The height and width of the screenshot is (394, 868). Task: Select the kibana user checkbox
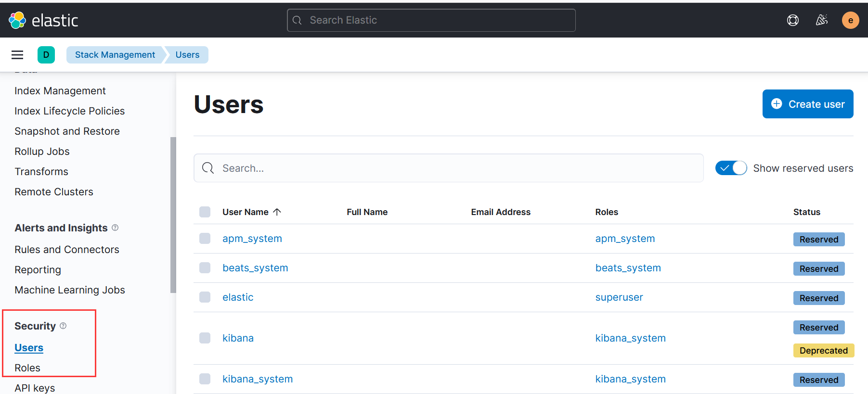205,338
